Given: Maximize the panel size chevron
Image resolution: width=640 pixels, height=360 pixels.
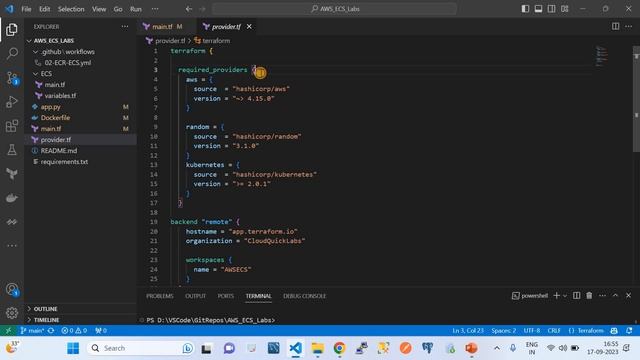Looking at the screenshot, I should 615,296.
